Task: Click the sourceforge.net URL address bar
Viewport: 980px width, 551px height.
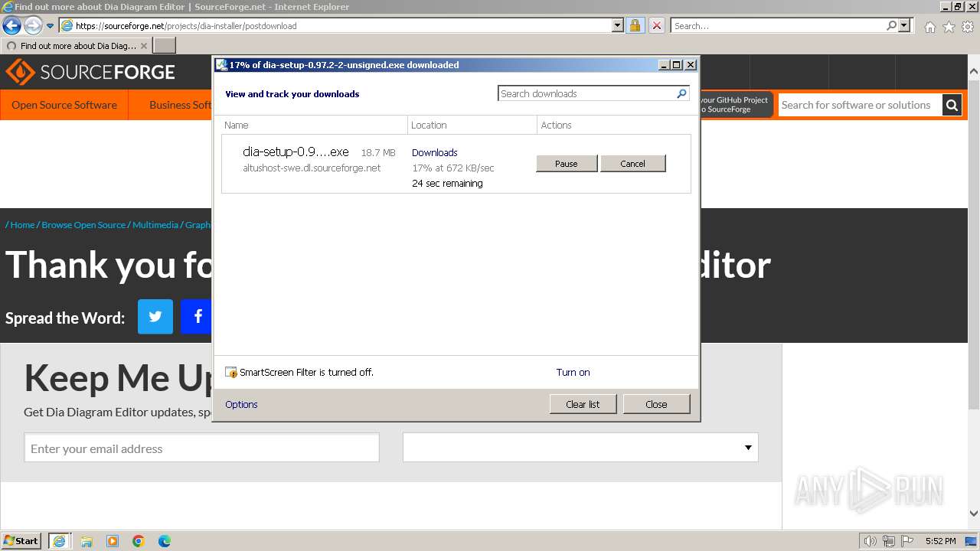Action: tap(341, 25)
